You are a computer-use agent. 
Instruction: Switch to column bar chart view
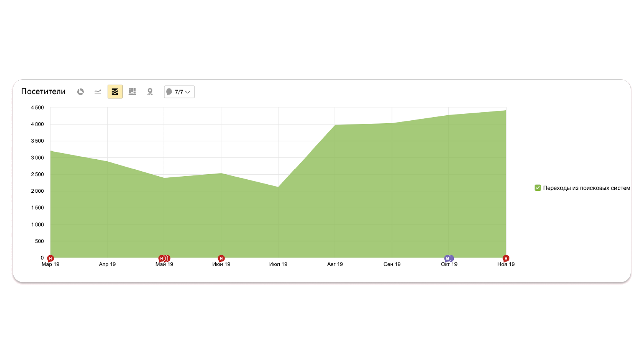132,92
